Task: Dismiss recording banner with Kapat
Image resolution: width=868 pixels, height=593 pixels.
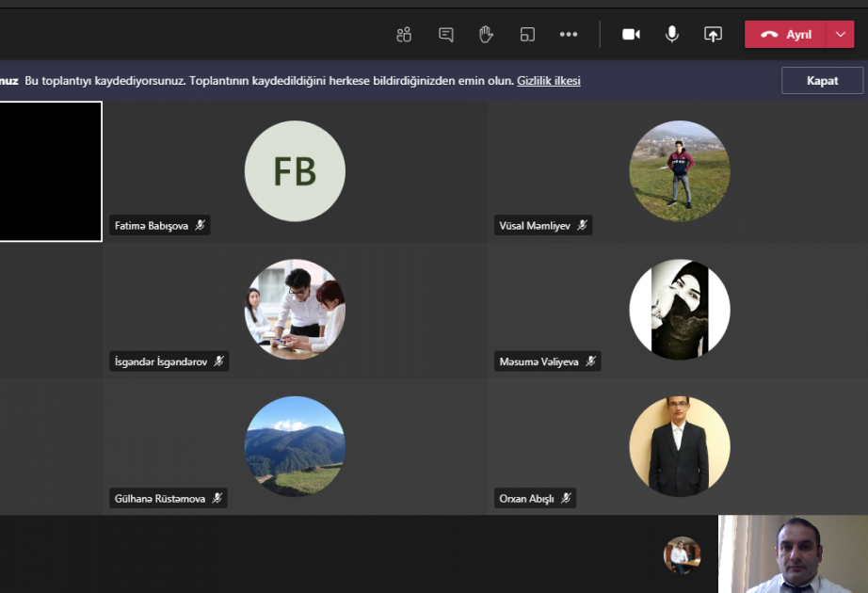Action: [822, 81]
